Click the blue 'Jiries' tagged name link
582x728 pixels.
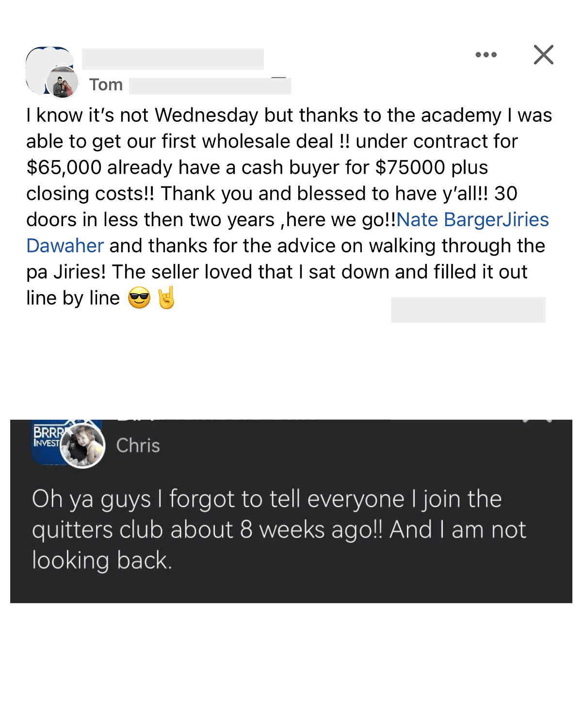click(x=525, y=220)
